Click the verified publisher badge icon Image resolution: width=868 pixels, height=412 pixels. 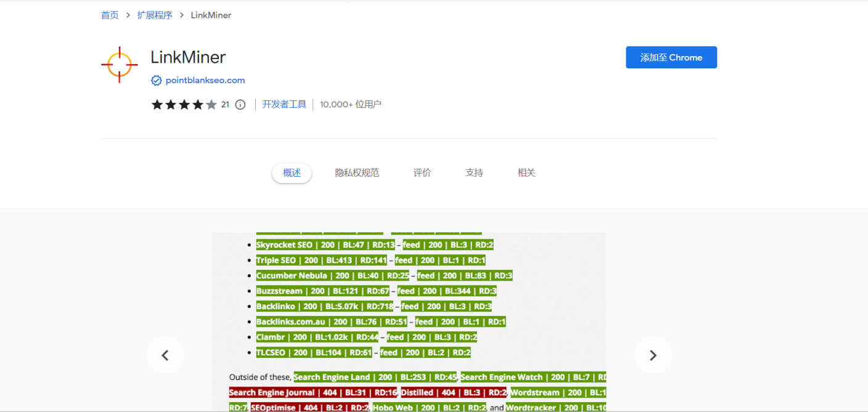[156, 80]
